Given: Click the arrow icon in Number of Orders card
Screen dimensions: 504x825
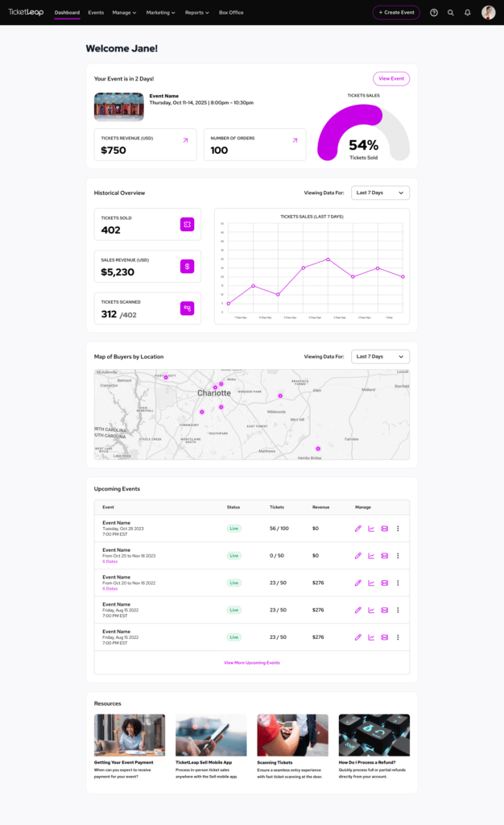Looking at the screenshot, I should (295, 140).
